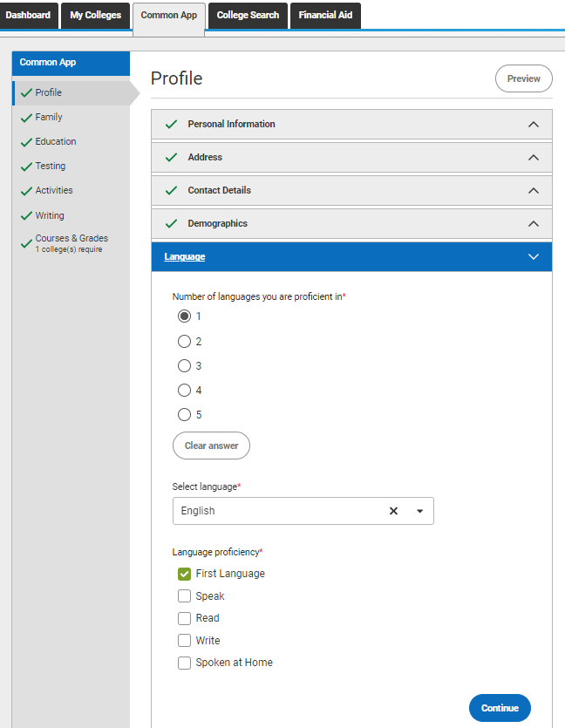565x728 pixels.
Task: Switch to the College Search tab
Action: (248, 16)
